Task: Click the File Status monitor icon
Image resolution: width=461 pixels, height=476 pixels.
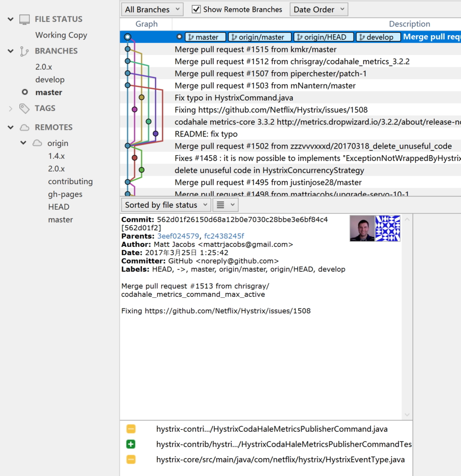Action: [x=24, y=19]
